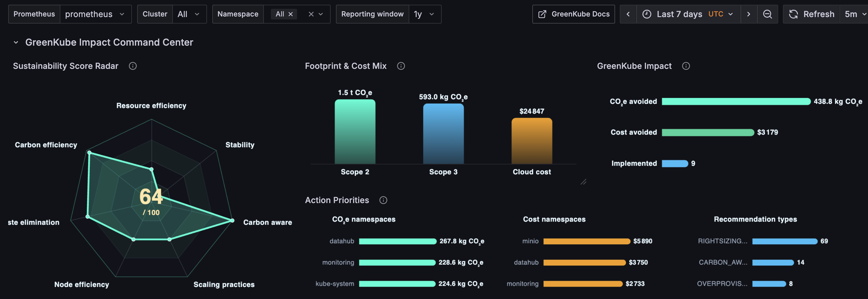This screenshot has width=868, height=299.
Task: Click the 64 sustainability score value
Action: (151, 197)
